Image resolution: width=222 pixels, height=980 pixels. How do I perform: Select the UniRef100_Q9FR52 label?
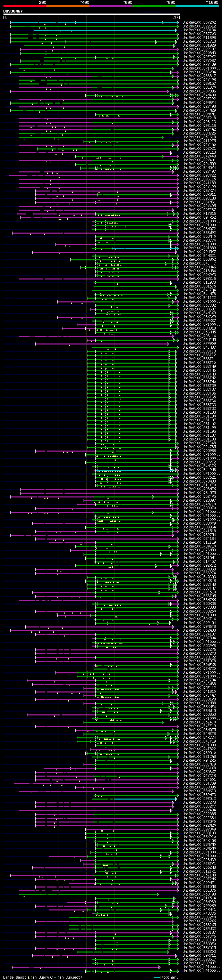click(199, 218)
